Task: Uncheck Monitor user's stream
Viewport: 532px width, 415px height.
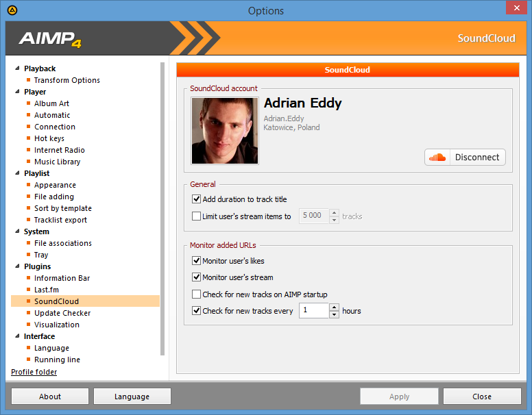Action: (x=197, y=277)
